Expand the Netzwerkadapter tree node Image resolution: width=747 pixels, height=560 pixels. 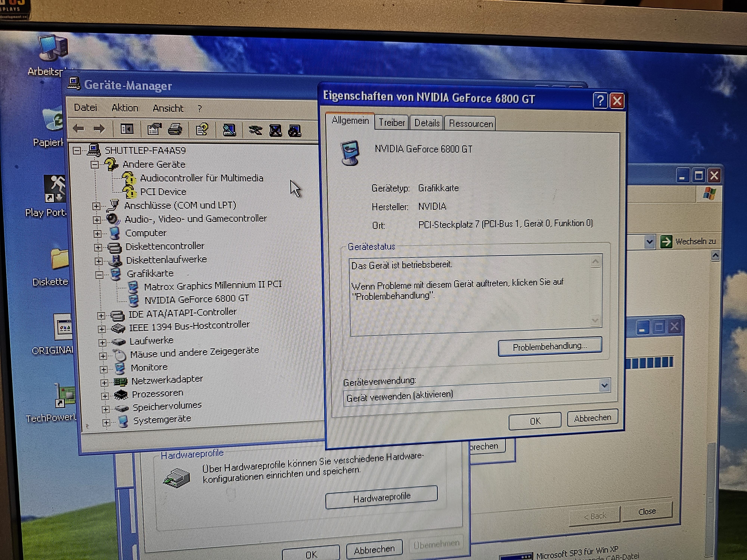point(104,383)
